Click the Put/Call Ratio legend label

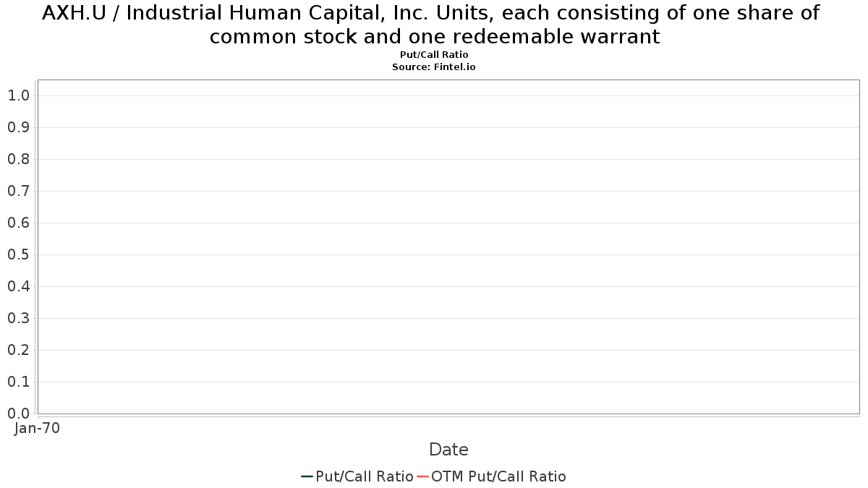pyautogui.click(x=365, y=476)
